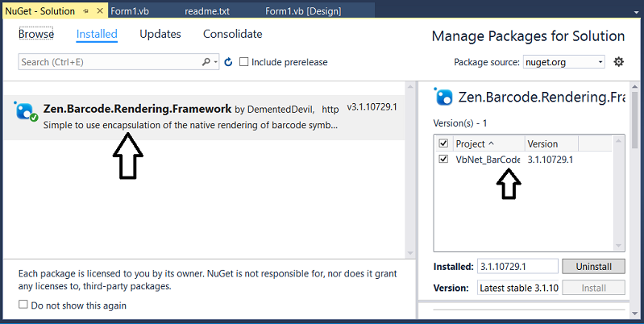Close the NuGet - Solution tab
The height and width of the screenshot is (324, 644).
100,11
